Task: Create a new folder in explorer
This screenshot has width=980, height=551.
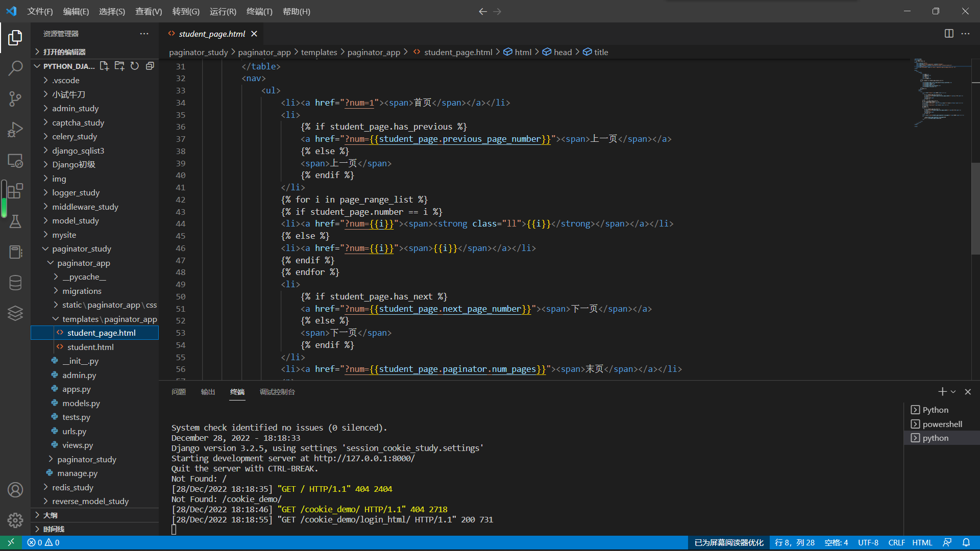Action: click(119, 66)
